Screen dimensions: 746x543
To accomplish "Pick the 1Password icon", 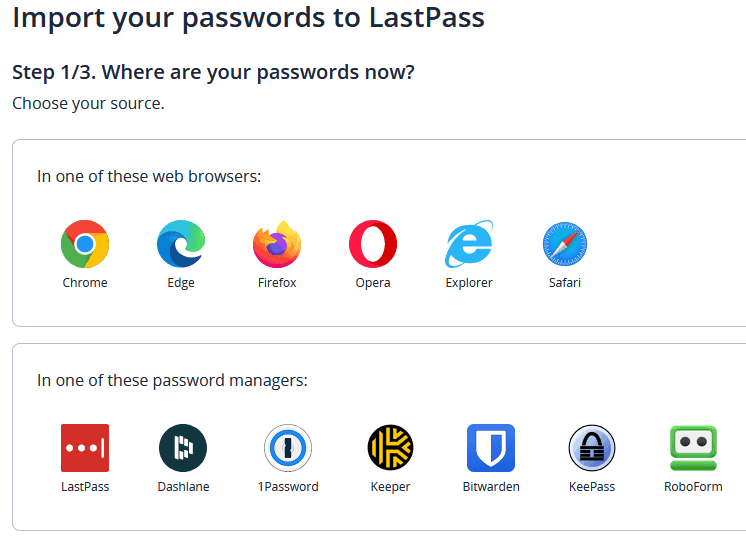I will [x=288, y=448].
